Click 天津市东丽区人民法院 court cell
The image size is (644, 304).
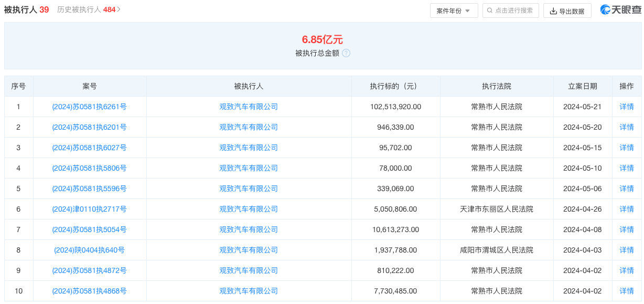pos(497,209)
